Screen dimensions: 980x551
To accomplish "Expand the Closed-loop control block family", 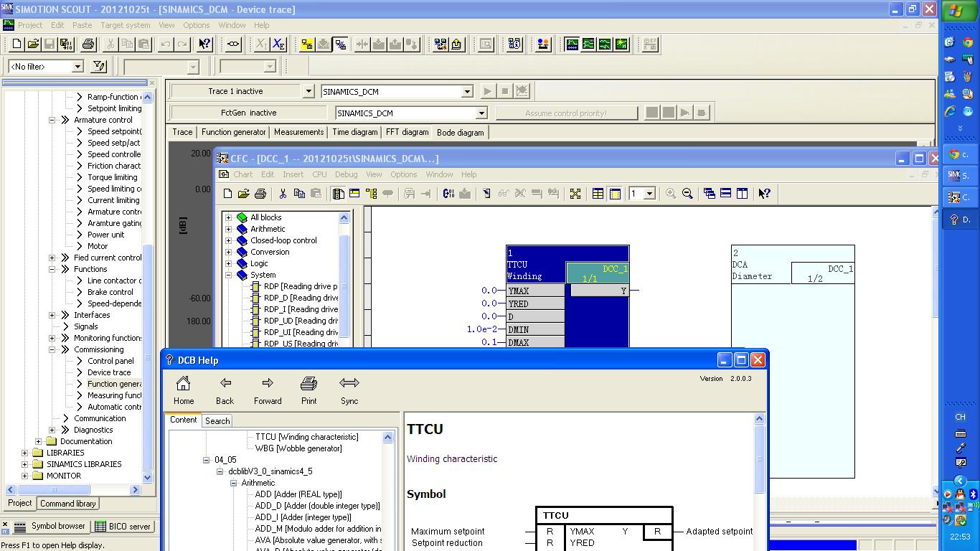I will pos(229,240).
